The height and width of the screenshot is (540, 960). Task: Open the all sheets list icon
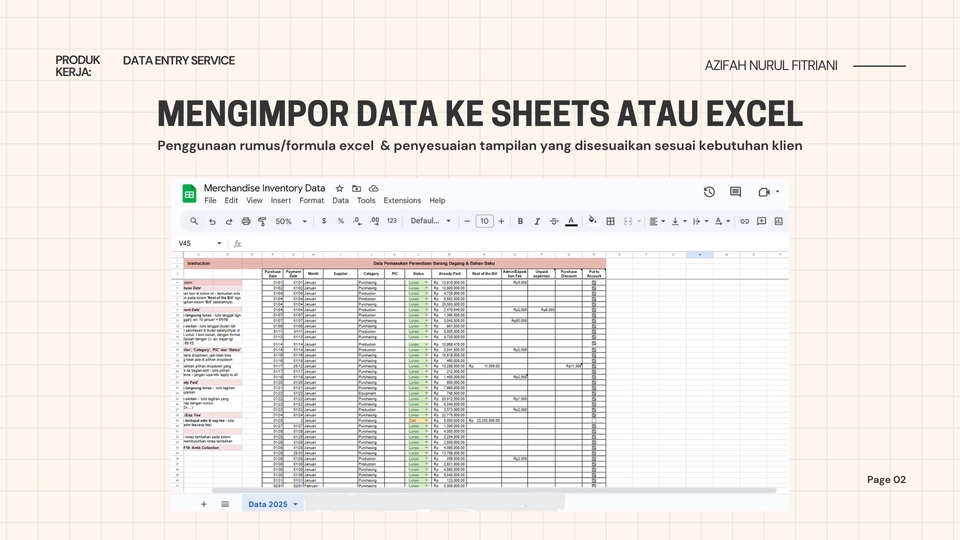pyautogui.click(x=225, y=504)
